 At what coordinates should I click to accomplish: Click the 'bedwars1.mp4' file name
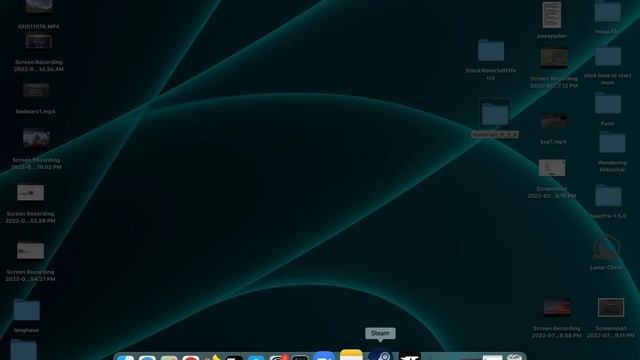pyautogui.click(x=36, y=111)
